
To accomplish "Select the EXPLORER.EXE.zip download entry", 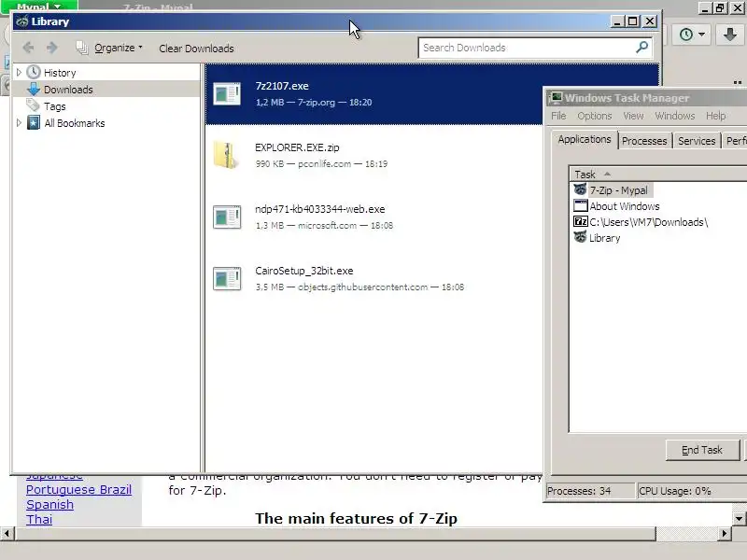I will click(373, 155).
